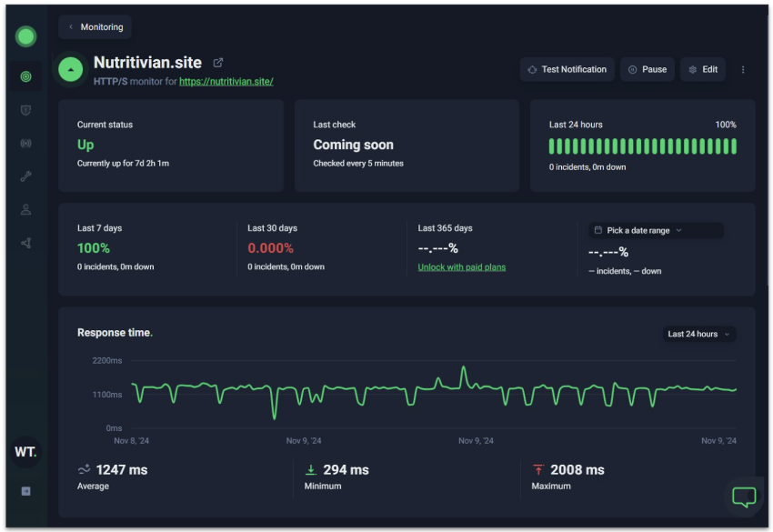Image resolution: width=773 pixels, height=532 pixels.
Task: Click the Nutritivian.site heading
Action: click(148, 63)
